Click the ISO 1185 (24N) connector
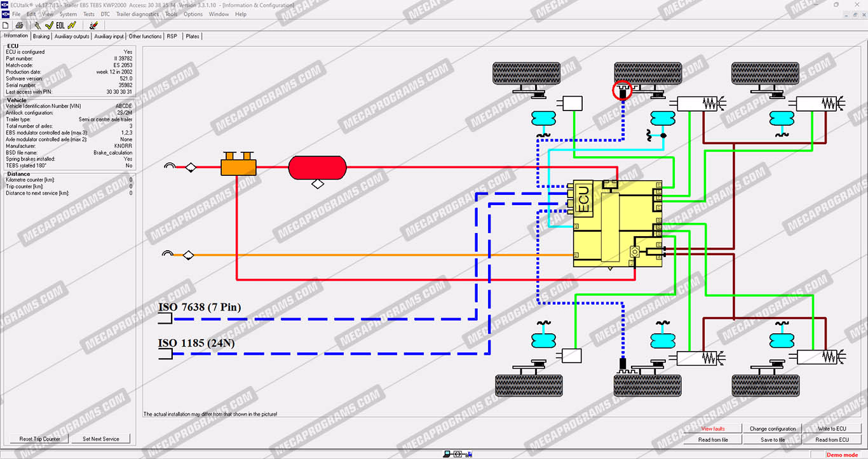Viewport: 868px width, 459px height. pos(165,354)
